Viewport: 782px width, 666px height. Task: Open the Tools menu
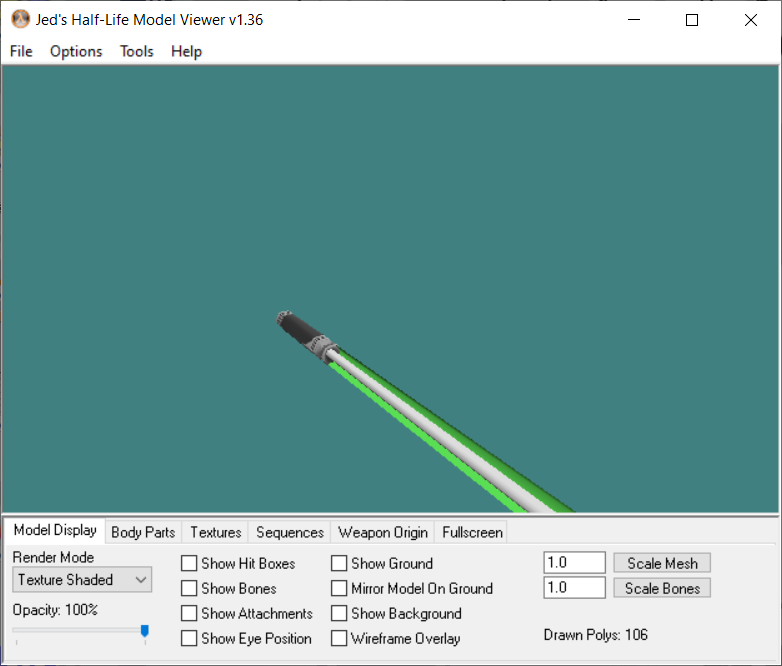[137, 51]
